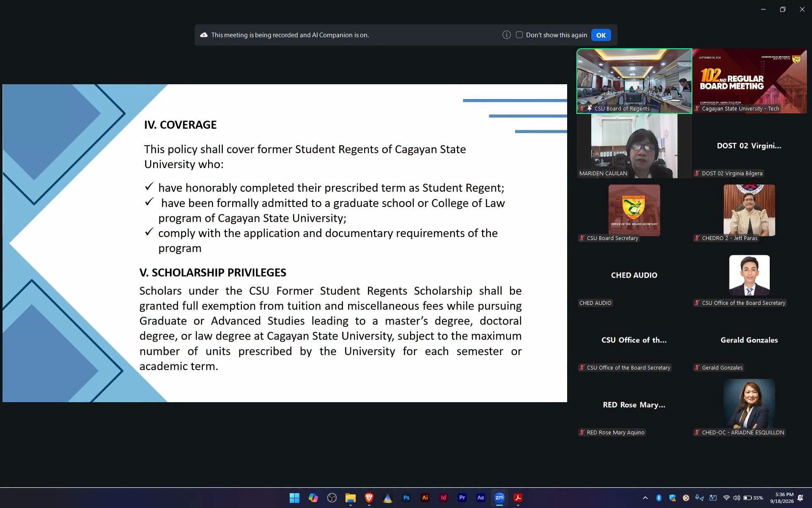The image size is (812, 508).
Task: Click the Bluetooth tray icon
Action: click(658, 498)
